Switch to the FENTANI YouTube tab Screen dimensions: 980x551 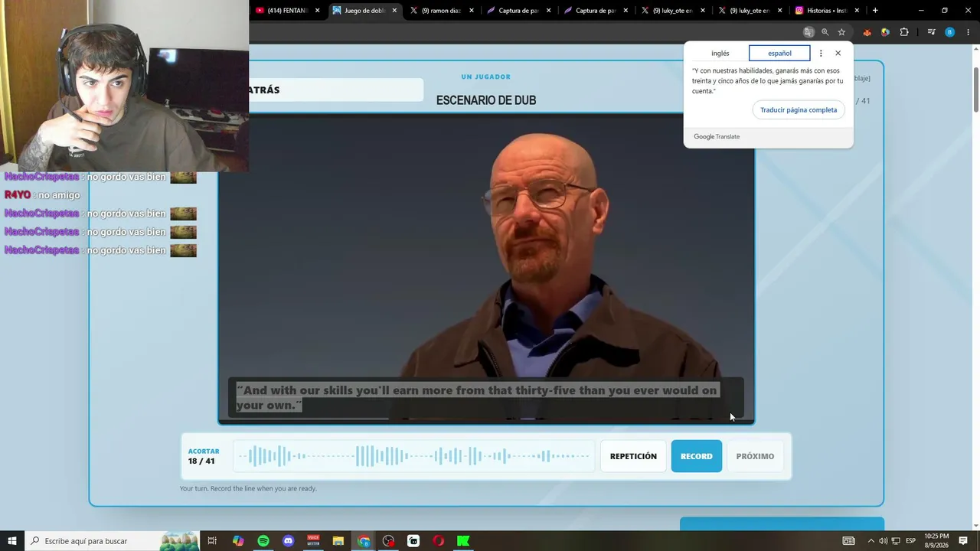[288, 11]
